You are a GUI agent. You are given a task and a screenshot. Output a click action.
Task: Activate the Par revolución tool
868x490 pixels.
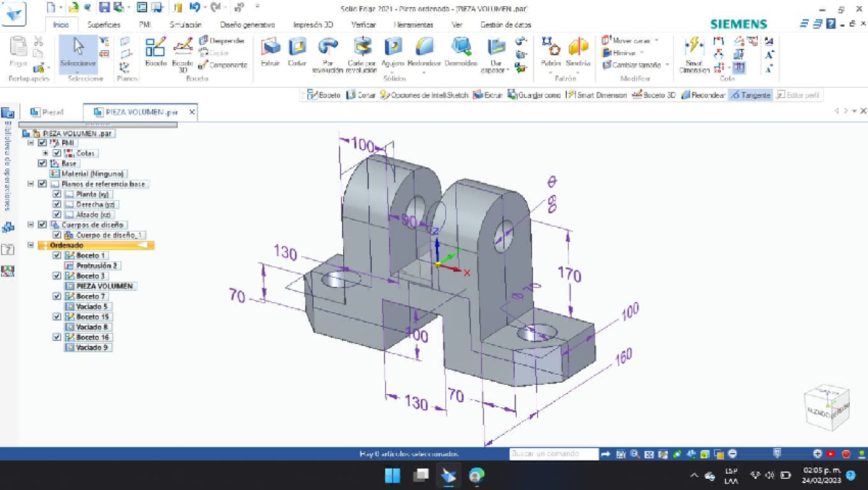point(328,53)
